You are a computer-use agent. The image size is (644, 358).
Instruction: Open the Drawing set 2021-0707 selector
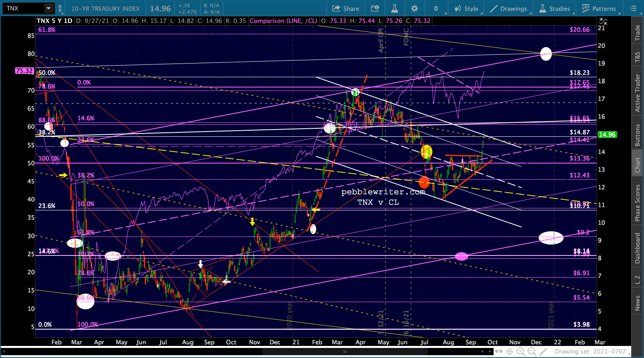(x=590, y=352)
